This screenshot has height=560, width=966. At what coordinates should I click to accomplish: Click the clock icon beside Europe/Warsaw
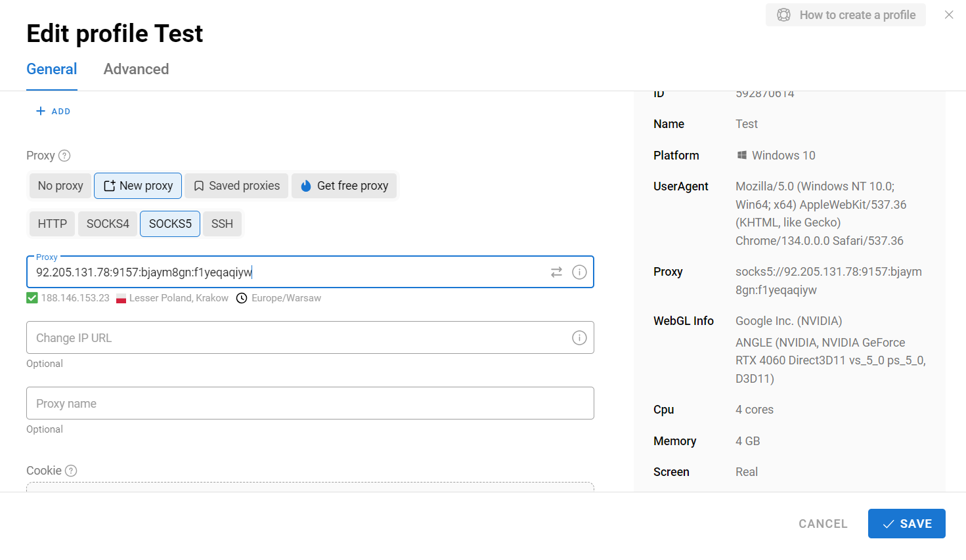point(242,298)
